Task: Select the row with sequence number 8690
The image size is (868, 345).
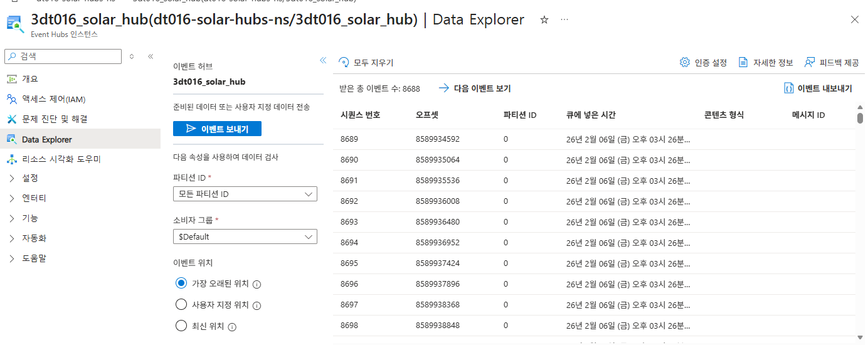Action: [x=595, y=160]
